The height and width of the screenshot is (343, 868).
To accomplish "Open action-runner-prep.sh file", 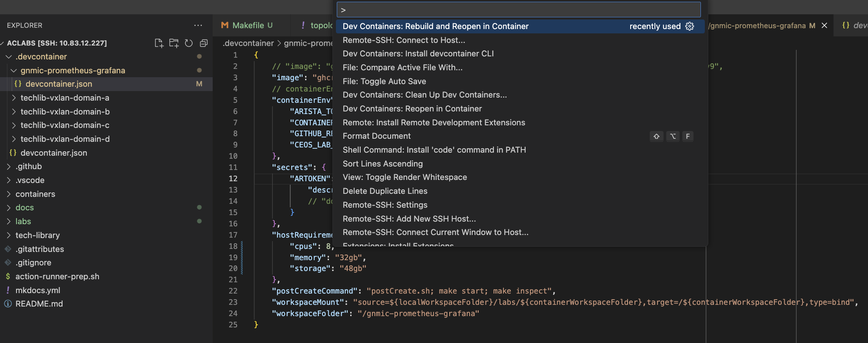I will click(106, 276).
